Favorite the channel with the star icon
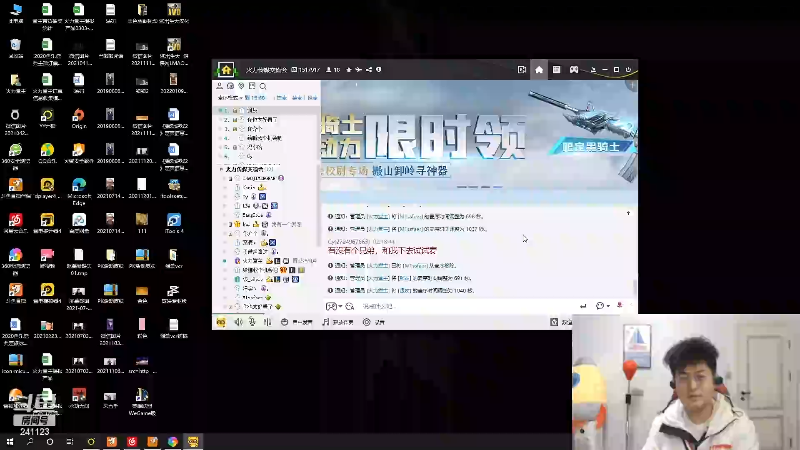The image size is (800, 450). (349, 70)
